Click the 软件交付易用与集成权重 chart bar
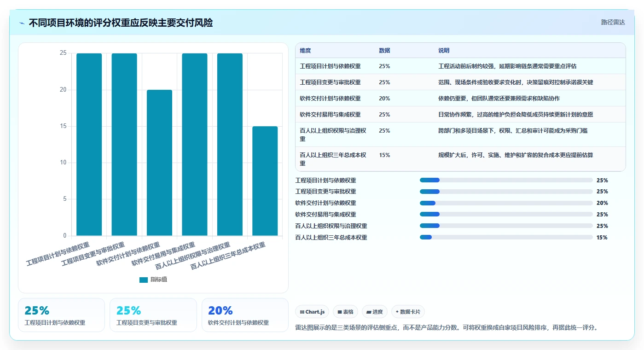 [194, 145]
